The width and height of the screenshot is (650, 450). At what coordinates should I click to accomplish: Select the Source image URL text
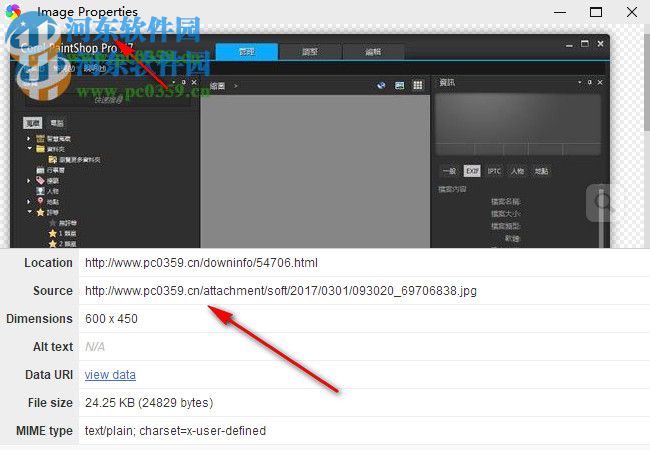point(281,290)
